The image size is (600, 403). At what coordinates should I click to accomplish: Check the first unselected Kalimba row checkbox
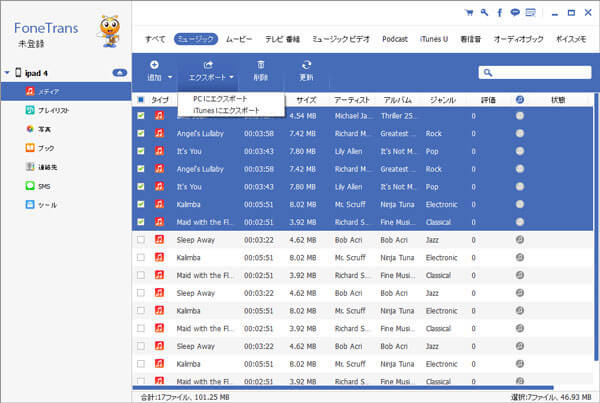click(x=141, y=257)
